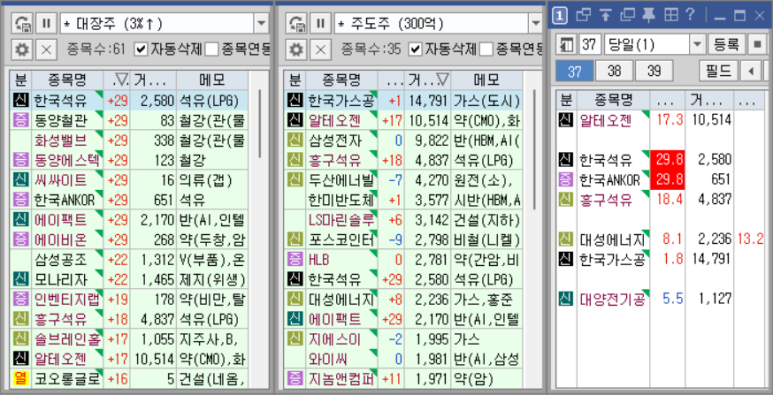
Task: Check 종목연동 in the 주도주 panel
Action: point(486,49)
